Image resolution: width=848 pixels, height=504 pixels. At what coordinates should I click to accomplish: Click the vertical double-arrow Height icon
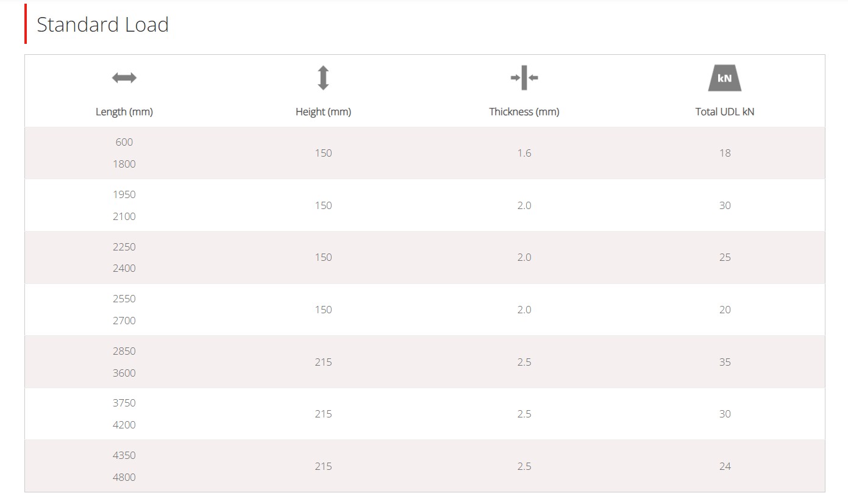323,78
